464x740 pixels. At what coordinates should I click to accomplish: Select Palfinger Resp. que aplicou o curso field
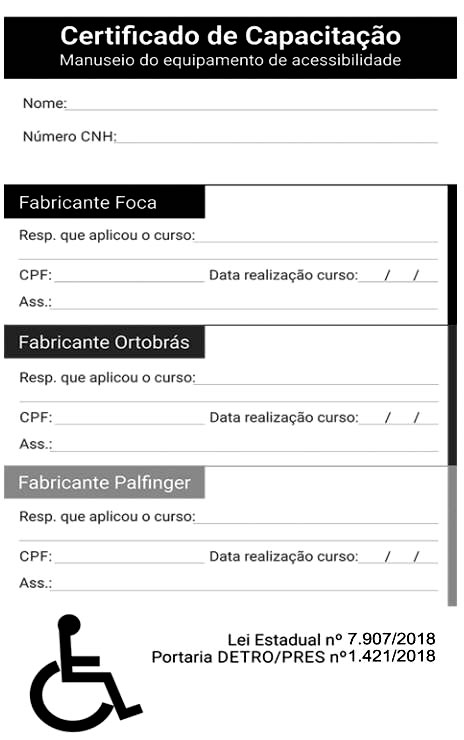[317, 517]
